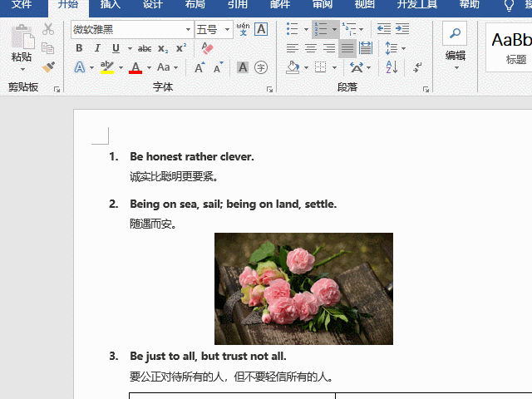
Task: Toggle Superscript formatting
Action: coord(181,48)
